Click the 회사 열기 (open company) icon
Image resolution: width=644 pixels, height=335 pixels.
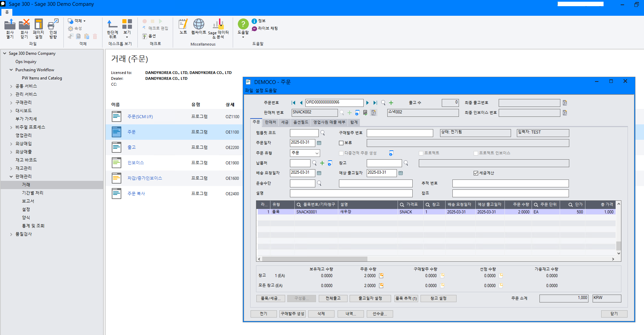[x=10, y=28]
